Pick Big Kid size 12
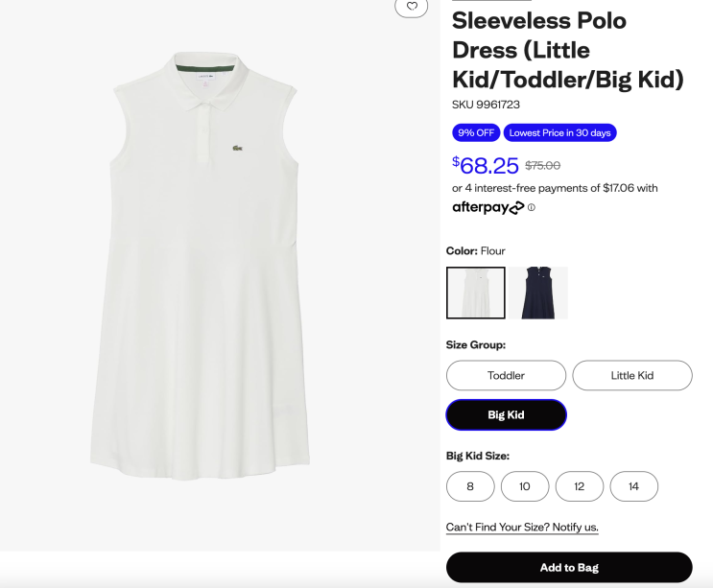 580,486
